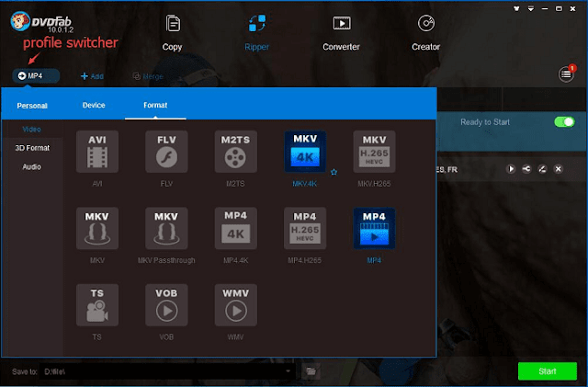Screen dimensions: 588x387
Task: Select the highlighted MP4 format profile
Action: click(x=374, y=228)
